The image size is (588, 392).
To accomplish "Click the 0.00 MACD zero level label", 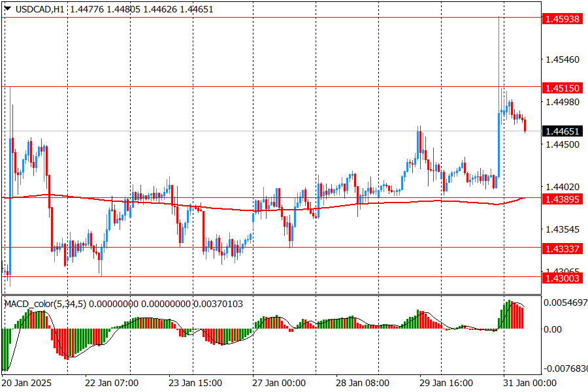I will pos(553,329).
